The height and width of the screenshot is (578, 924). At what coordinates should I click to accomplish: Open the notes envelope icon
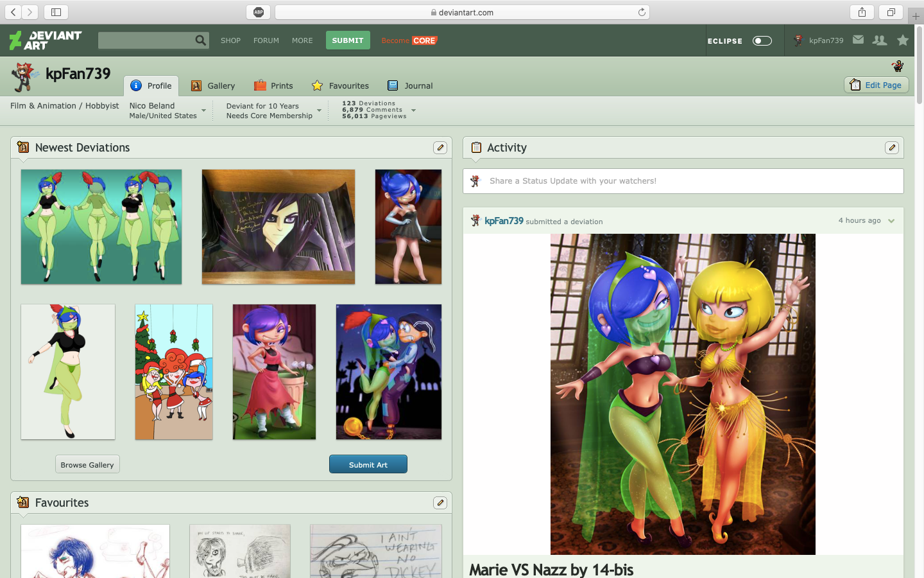click(858, 40)
